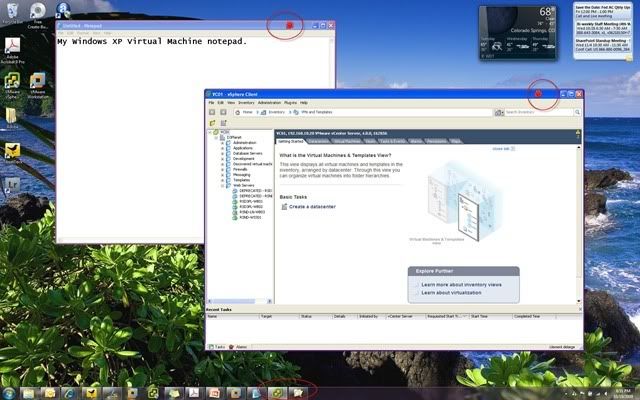Select the last VM listed under Web Servers
This screenshot has height=400, width=640.
pyautogui.click(x=250, y=218)
